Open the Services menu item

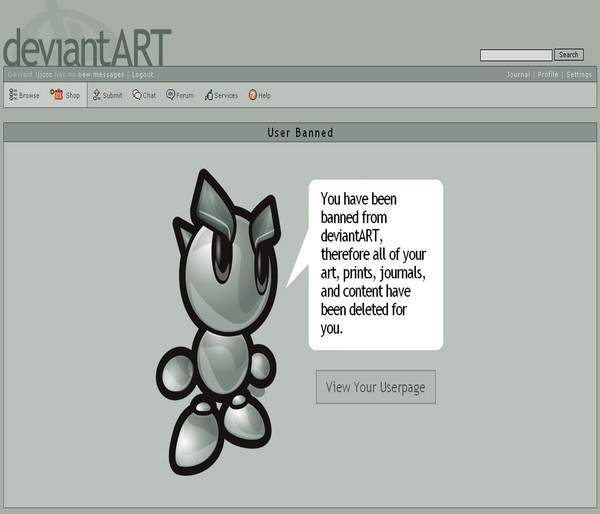pos(226,95)
